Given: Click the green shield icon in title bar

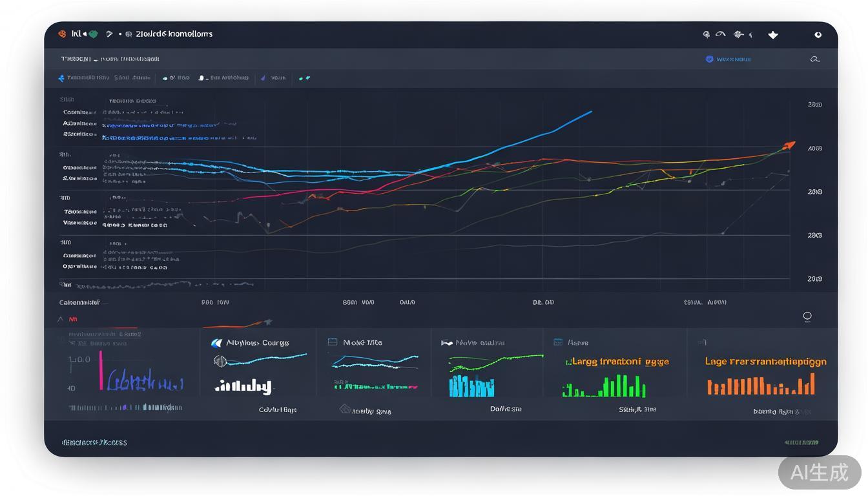Looking at the screenshot, I should point(93,34).
